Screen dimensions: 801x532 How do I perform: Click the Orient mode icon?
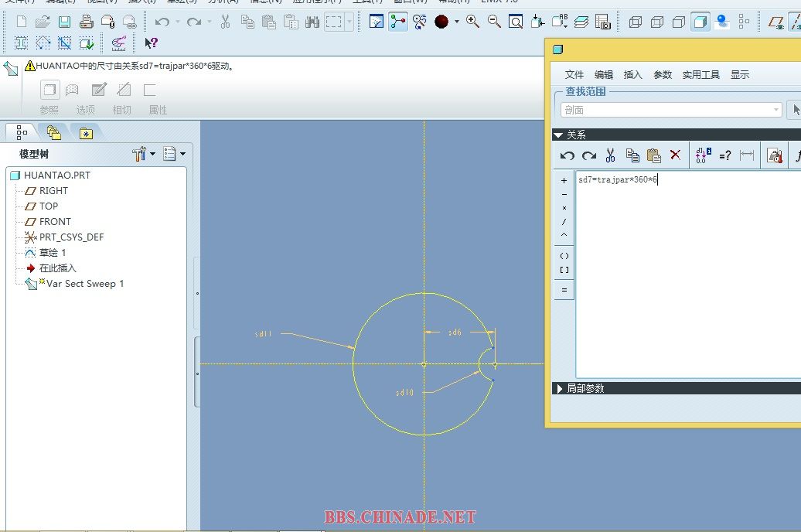click(420, 22)
